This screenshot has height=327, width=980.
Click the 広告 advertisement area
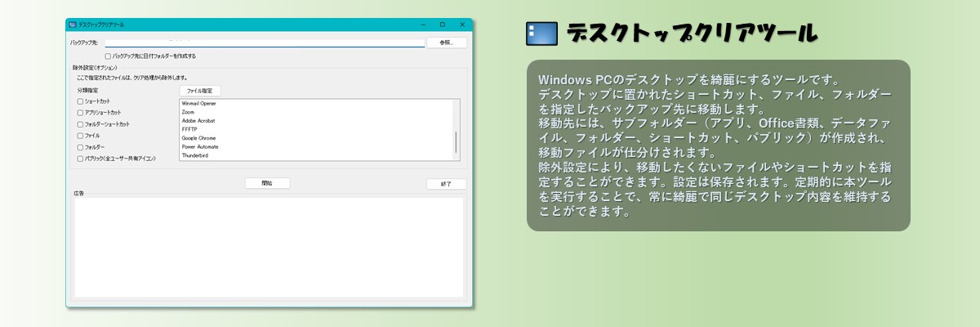269,247
